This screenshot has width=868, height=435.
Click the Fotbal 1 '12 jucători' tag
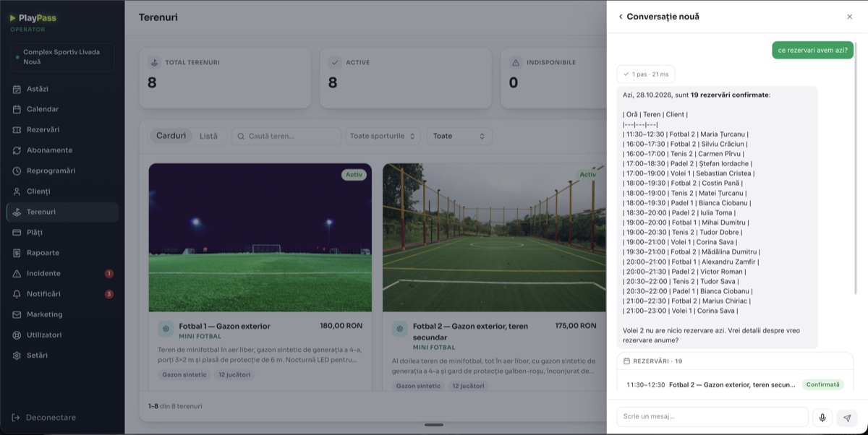coord(234,375)
